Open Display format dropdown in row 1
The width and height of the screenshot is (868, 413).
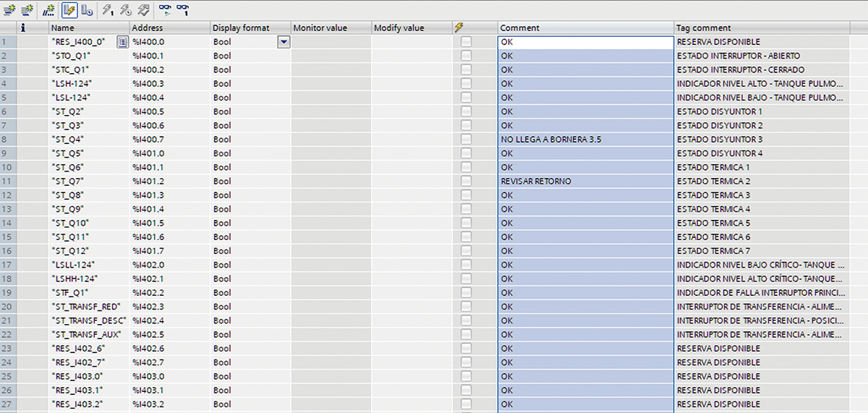(x=284, y=42)
